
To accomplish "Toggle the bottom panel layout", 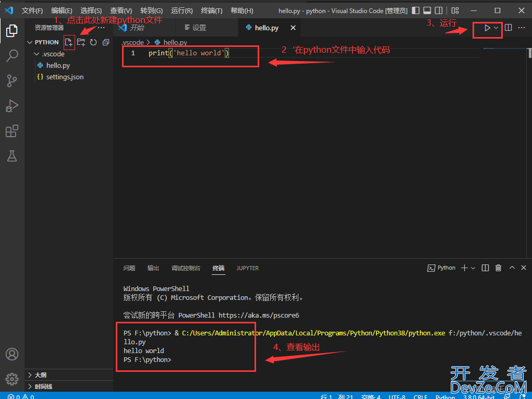I will coord(427,10).
